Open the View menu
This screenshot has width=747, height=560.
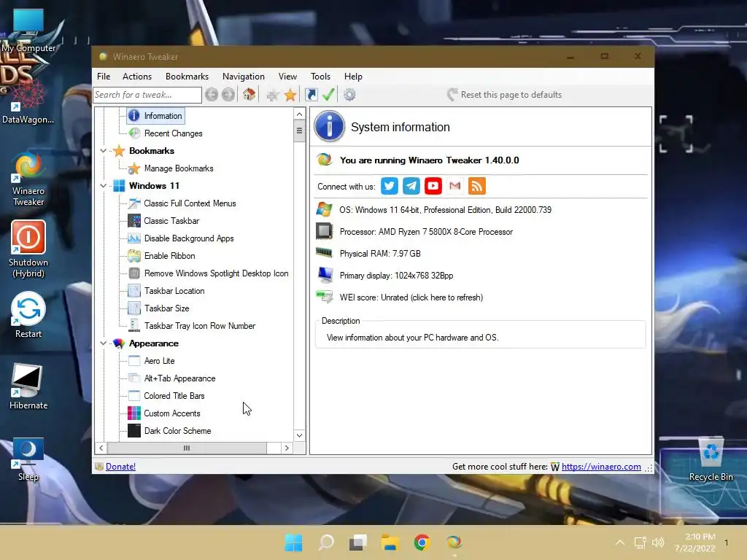coord(287,76)
